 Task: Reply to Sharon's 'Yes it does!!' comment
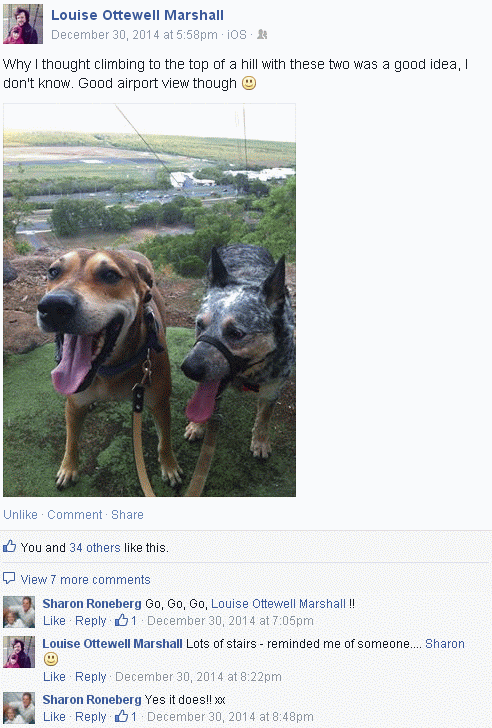(91, 717)
